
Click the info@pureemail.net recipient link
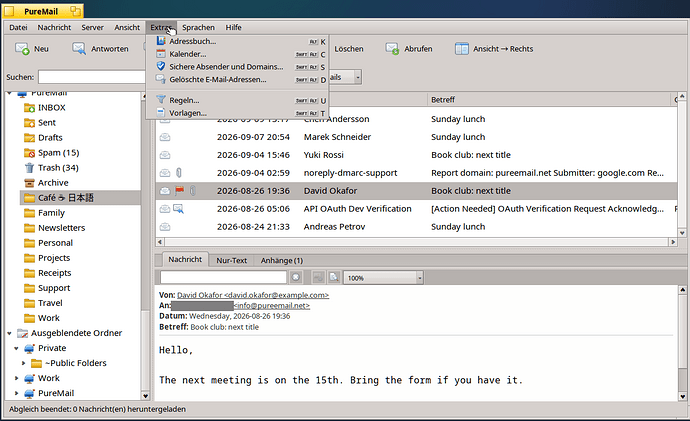(272, 306)
